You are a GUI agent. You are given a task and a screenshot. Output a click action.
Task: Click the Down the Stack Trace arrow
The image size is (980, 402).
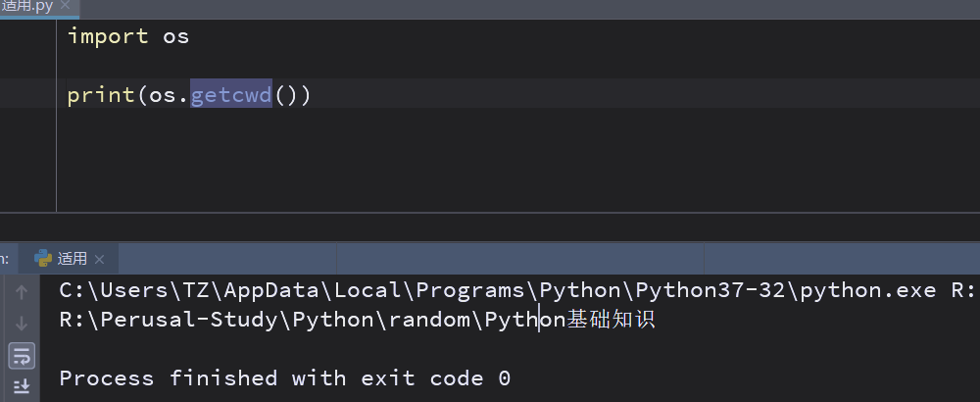[21, 322]
